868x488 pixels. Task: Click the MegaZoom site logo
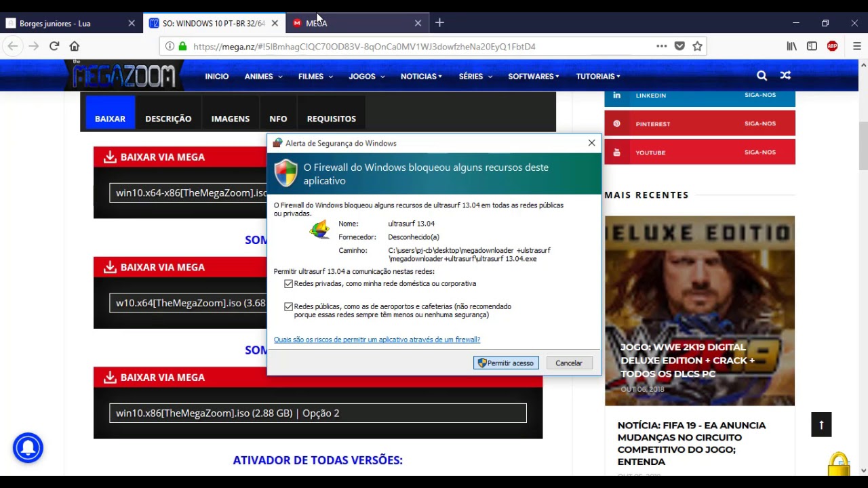pyautogui.click(x=123, y=75)
